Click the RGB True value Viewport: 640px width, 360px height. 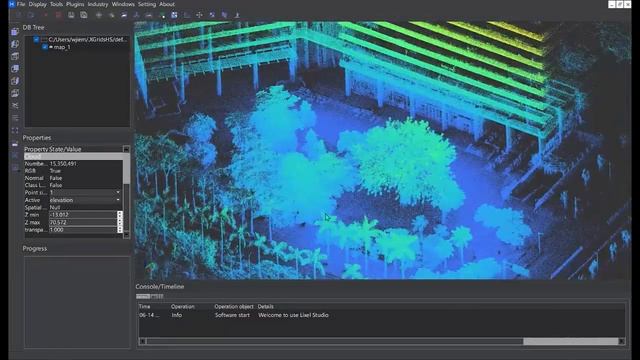click(x=55, y=171)
